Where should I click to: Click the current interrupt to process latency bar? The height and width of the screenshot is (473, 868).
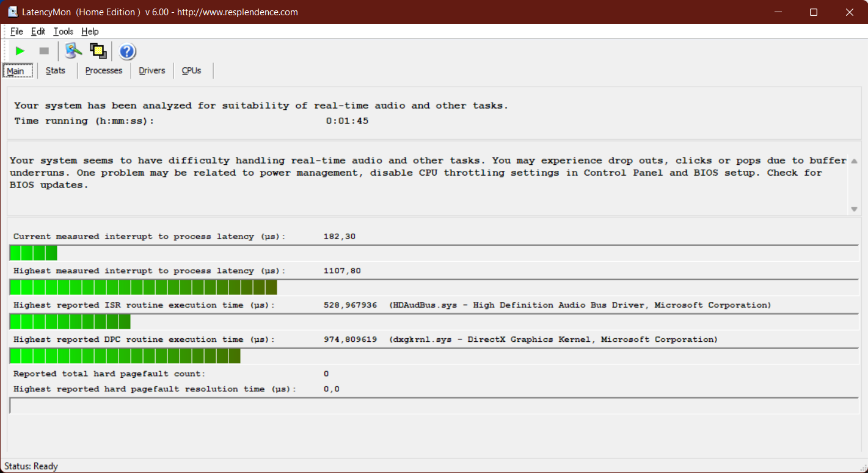click(434, 253)
